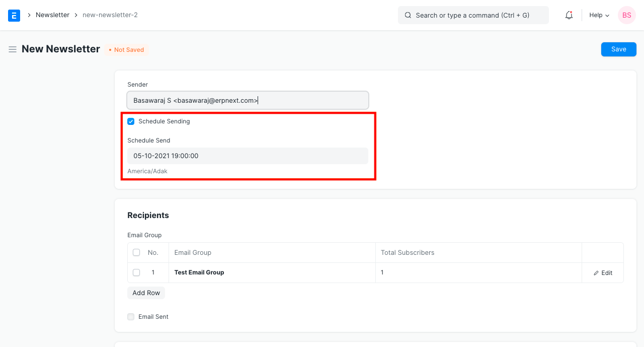Click the ERPNext logo icon

tap(14, 15)
